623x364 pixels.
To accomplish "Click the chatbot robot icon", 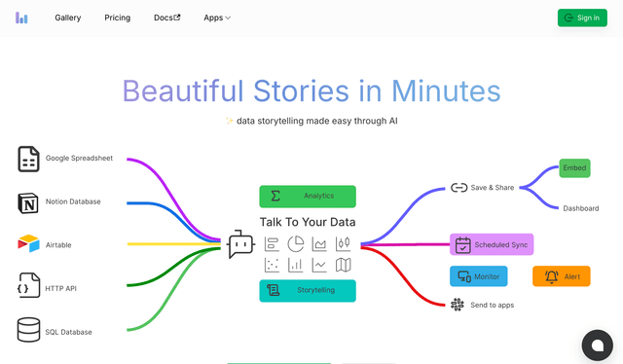I will click(240, 244).
